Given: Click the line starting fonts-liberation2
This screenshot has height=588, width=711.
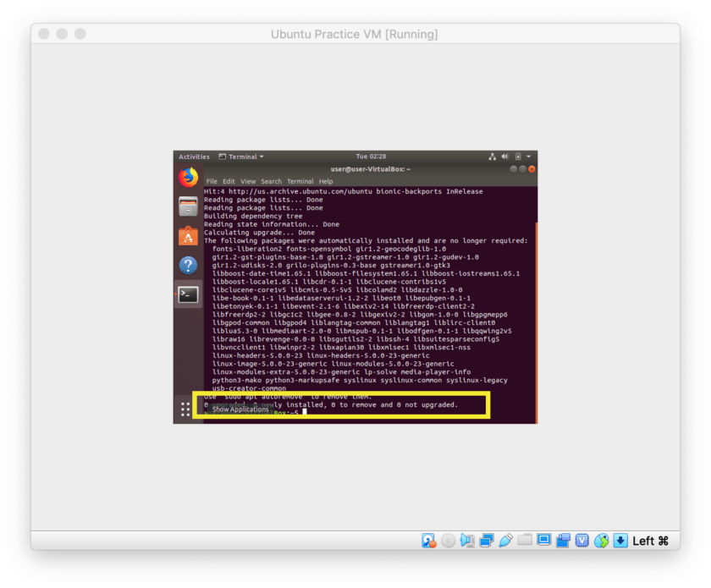Looking at the screenshot, I should tap(328, 249).
